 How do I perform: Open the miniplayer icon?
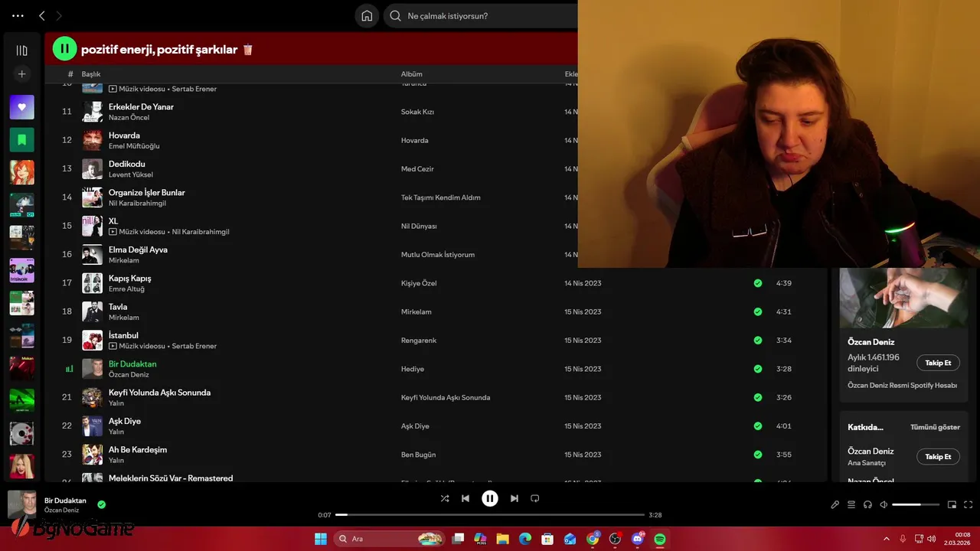(x=952, y=504)
